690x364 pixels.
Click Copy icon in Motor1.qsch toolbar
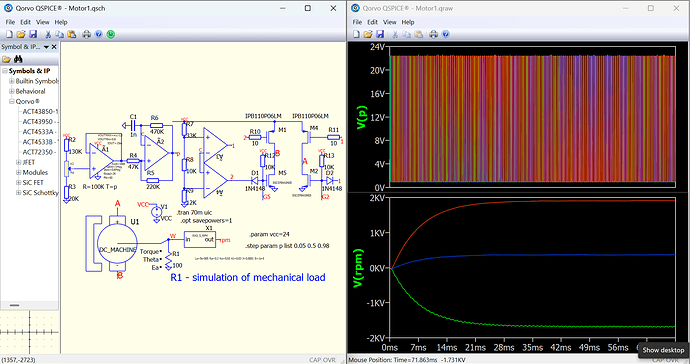(x=59, y=34)
